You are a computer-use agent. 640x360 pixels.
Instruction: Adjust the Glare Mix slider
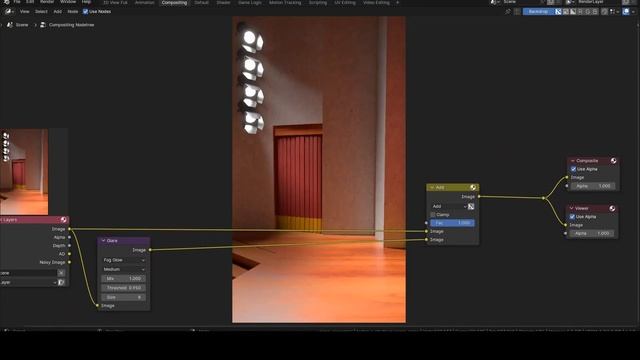124,279
